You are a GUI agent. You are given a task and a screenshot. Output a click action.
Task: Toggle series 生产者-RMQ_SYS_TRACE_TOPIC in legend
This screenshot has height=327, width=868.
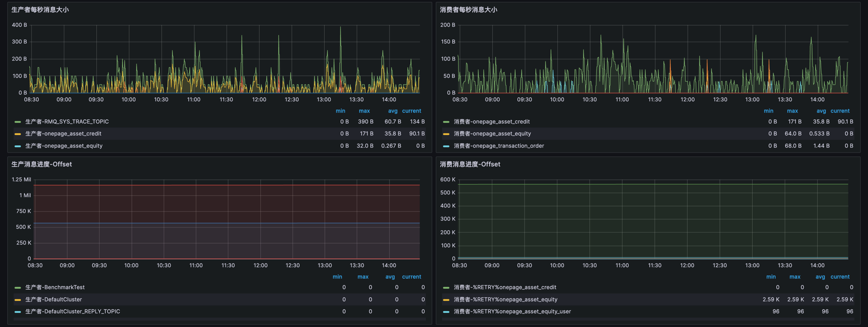(x=67, y=122)
